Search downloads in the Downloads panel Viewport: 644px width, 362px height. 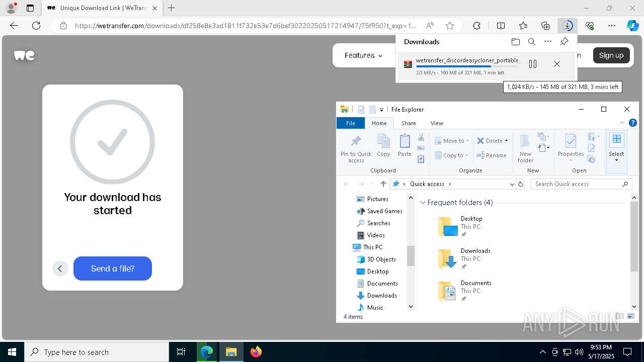[531, 42]
